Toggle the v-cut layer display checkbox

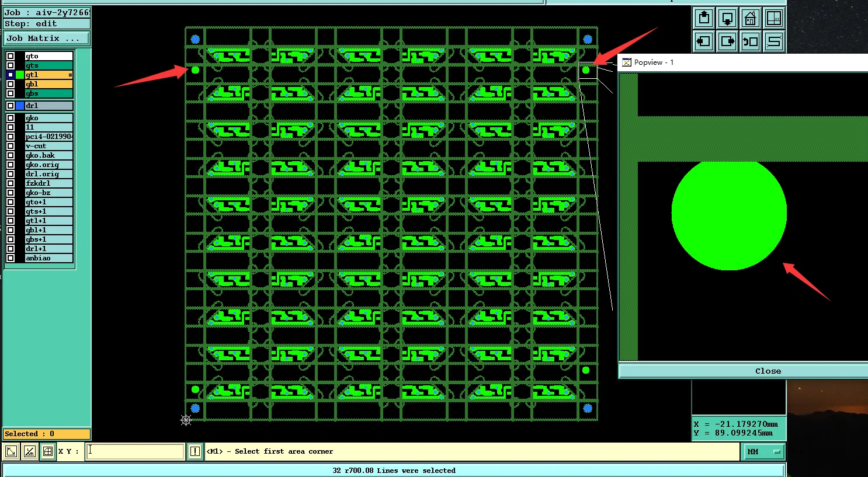[11, 146]
